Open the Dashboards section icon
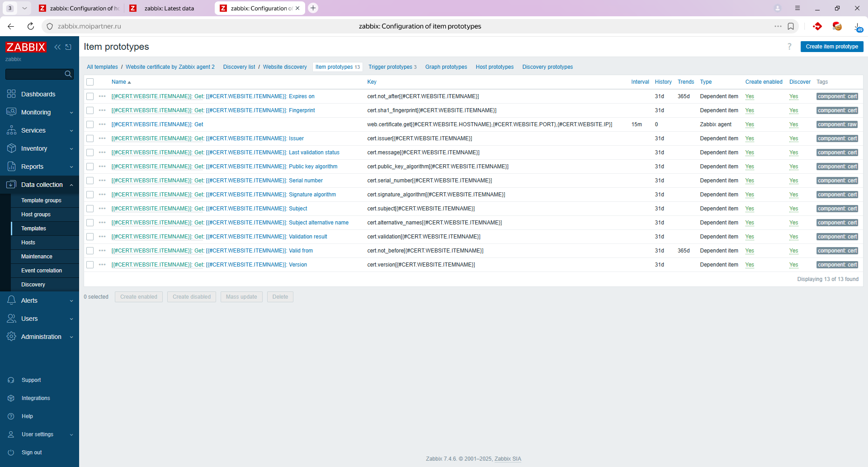This screenshot has width=868, height=467. coord(11,94)
